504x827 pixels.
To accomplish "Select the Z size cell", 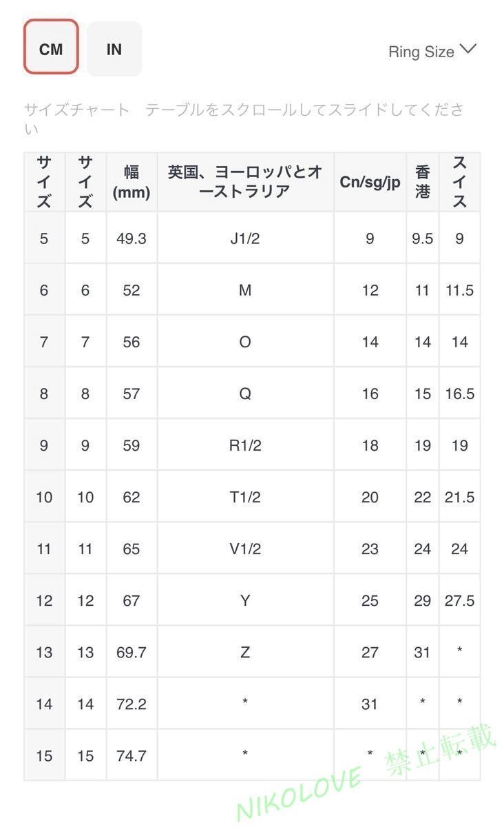I will [244, 651].
